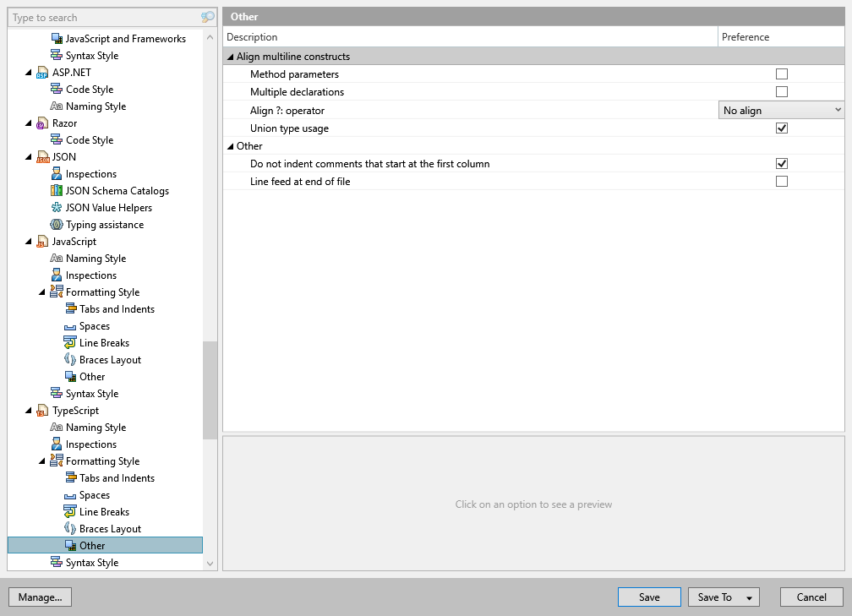852x616 pixels.
Task: Collapse the Razor tree node
Action: 29,123
